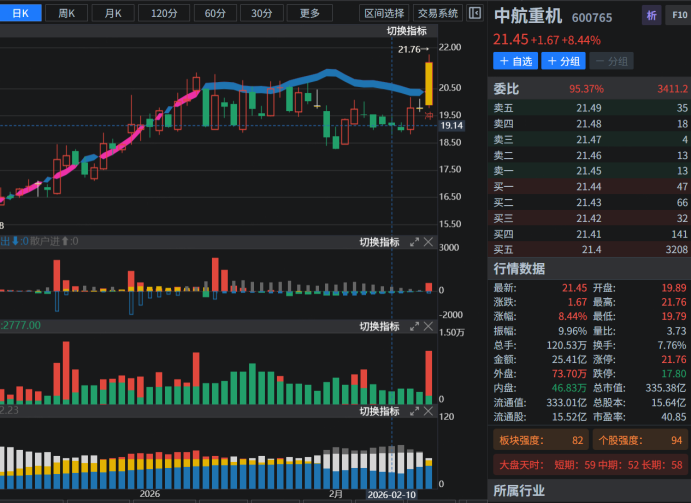
Task: Open the 更多 periods dropdown
Action: (310, 13)
